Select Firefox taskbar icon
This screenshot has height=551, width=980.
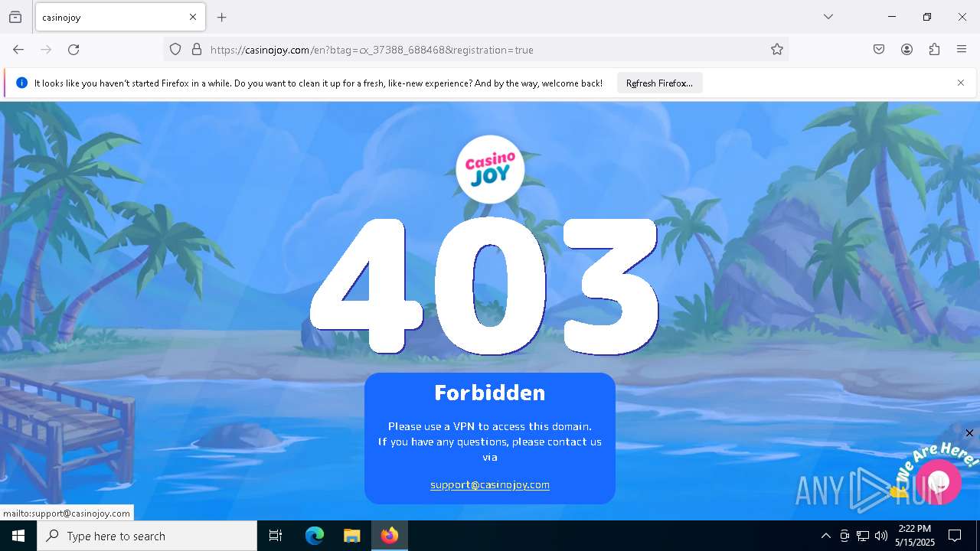[x=390, y=536]
